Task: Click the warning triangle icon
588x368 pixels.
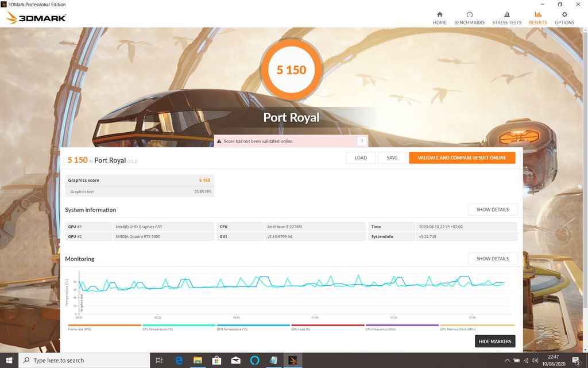Action: [x=219, y=141]
